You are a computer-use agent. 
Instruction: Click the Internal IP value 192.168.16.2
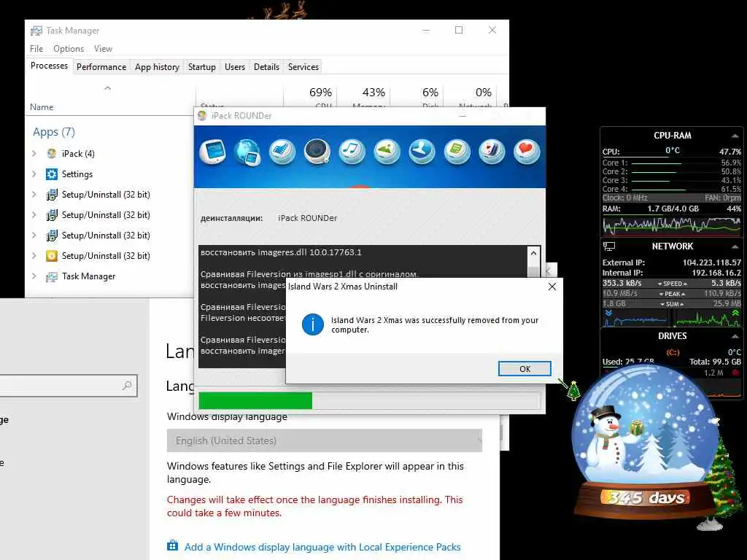click(x=716, y=273)
